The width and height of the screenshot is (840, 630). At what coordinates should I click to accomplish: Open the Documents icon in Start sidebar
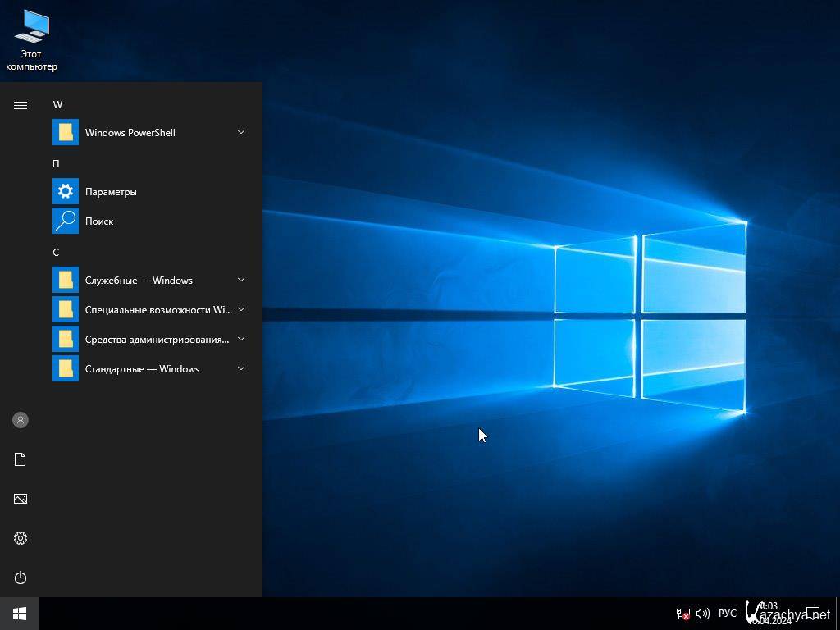coord(21,459)
